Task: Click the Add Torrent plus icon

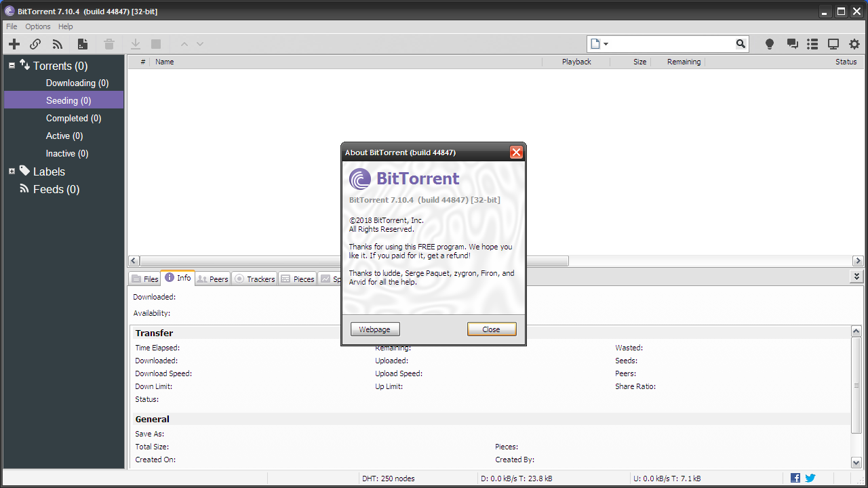Action: coord(14,44)
